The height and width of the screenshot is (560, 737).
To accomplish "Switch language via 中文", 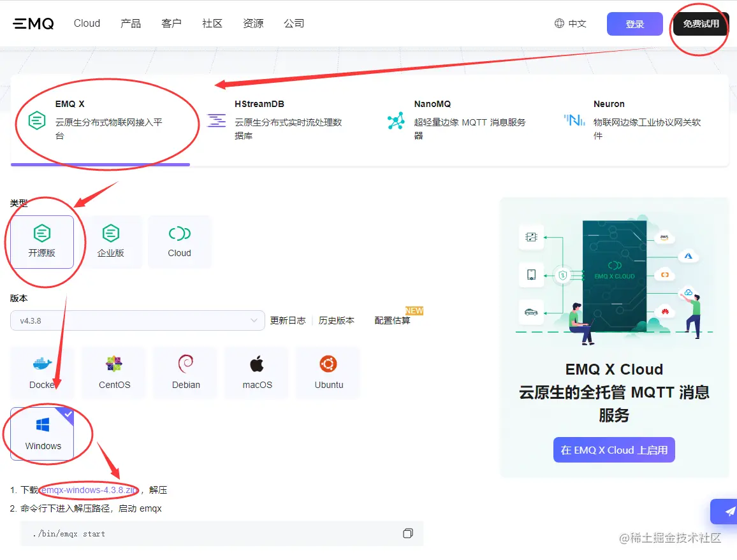I will 577,24.
